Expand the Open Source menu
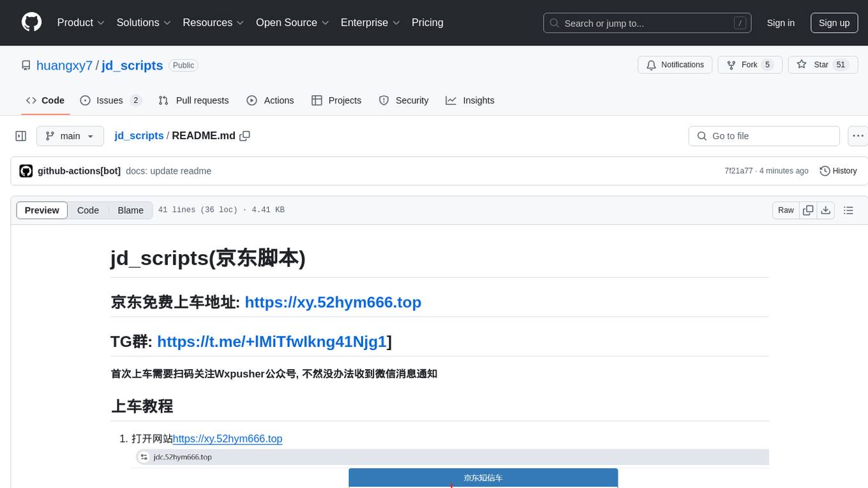868x488 pixels. coord(292,22)
